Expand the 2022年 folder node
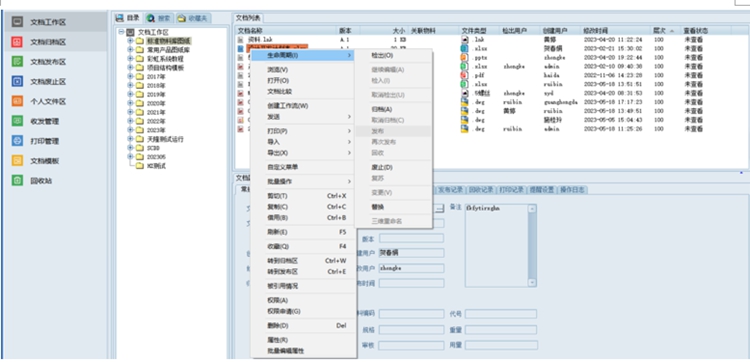 click(130, 121)
